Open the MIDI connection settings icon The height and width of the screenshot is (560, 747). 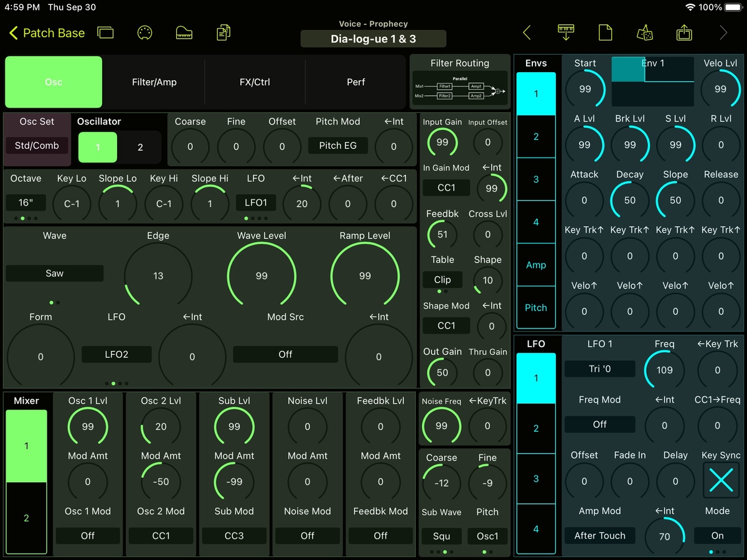click(144, 32)
